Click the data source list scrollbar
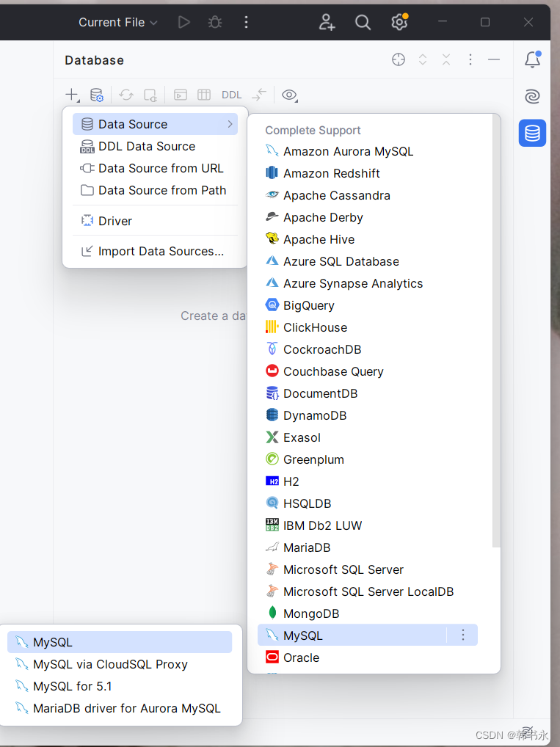Screen dimensions: 560x747 pos(496,331)
